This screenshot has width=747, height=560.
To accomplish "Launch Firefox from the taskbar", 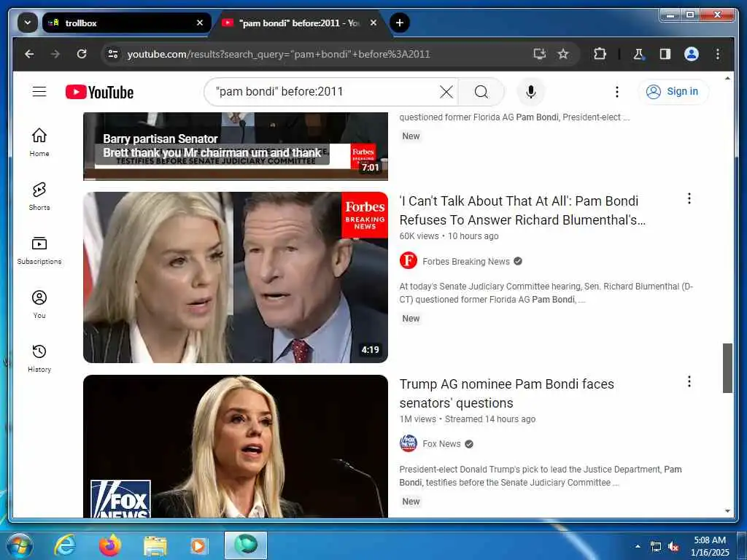I will click(x=110, y=545).
